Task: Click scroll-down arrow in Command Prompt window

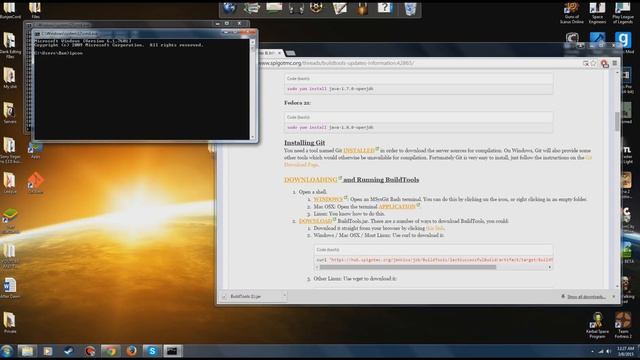Action: tap(253, 137)
